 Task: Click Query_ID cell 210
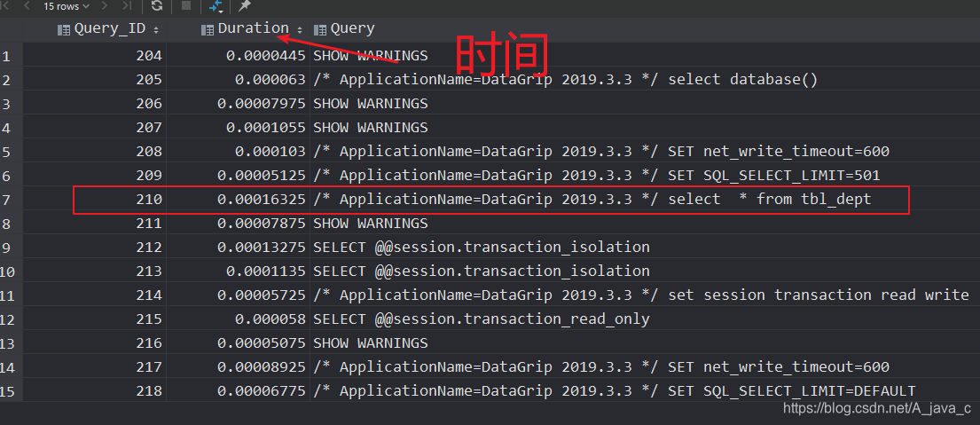(149, 200)
